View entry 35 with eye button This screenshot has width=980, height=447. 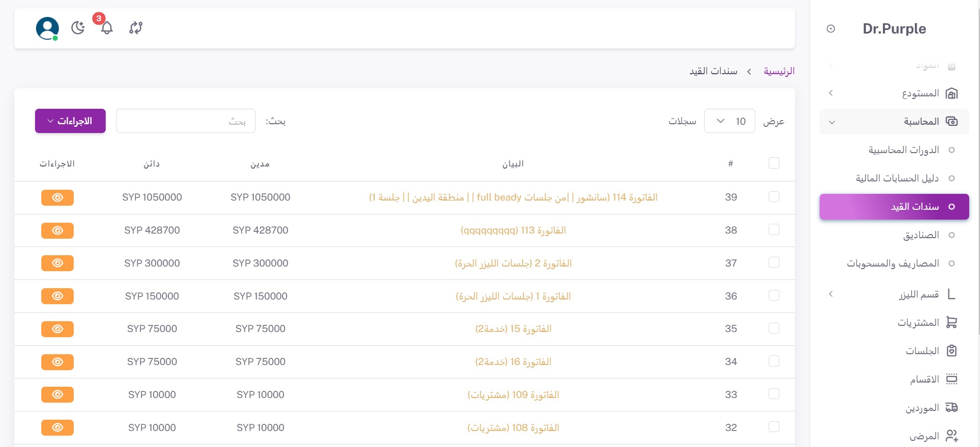coord(57,329)
